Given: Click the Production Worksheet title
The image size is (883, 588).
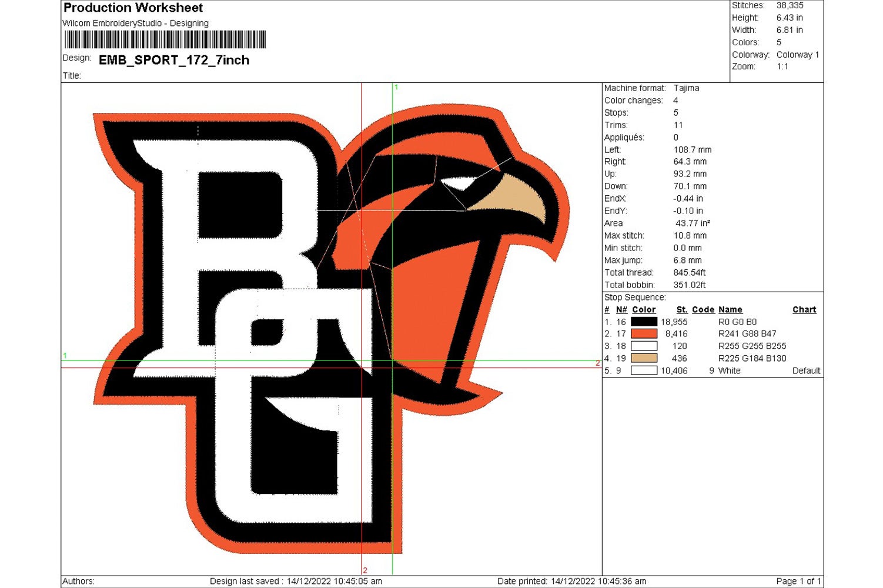Looking at the screenshot, I should coord(133,8).
